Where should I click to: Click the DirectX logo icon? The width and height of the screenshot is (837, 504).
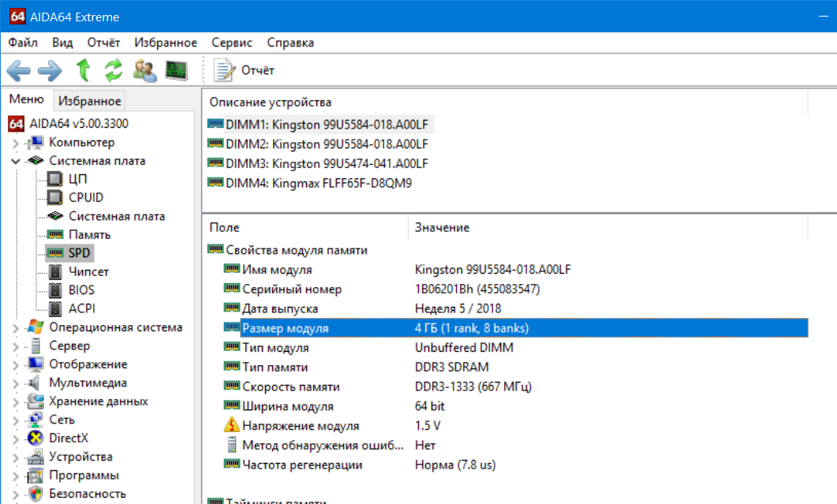[x=35, y=439]
